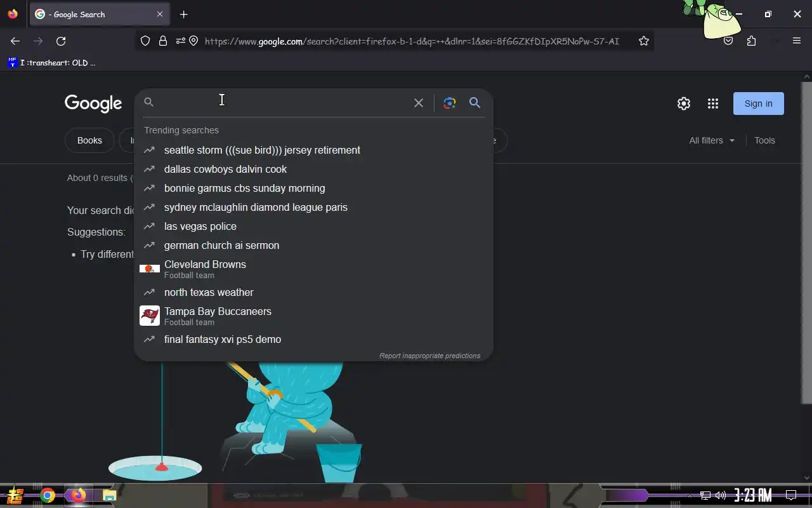The height and width of the screenshot is (508, 812).
Task: Expand the All filters dropdown
Action: [x=712, y=140]
